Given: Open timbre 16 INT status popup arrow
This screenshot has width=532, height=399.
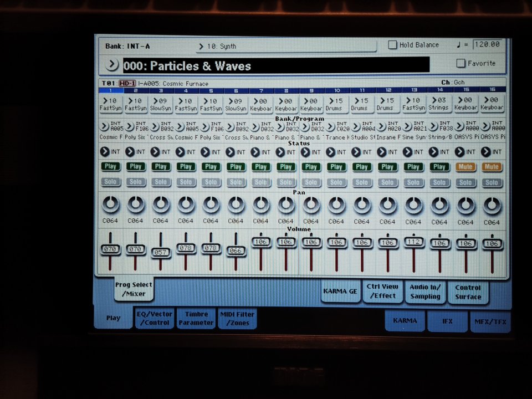Looking at the screenshot, I should click(x=485, y=152).
